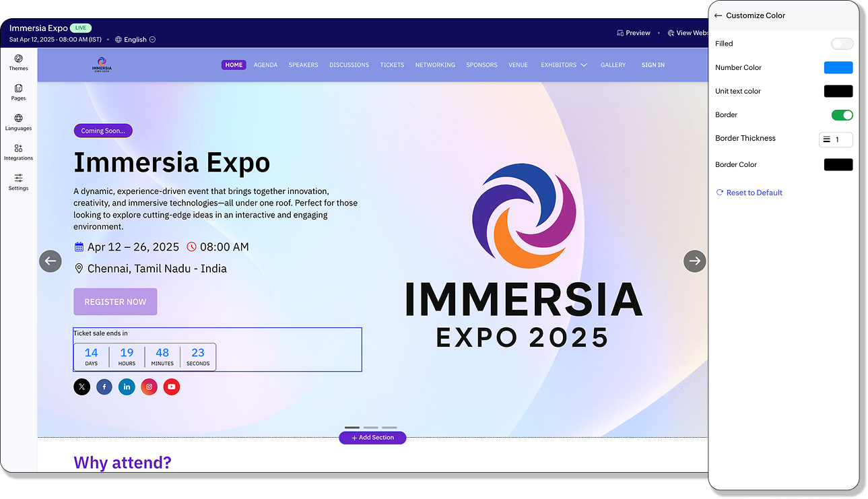Image resolution: width=868 pixels, height=499 pixels.
Task: Click the lines icon in Border Thickness field
Action: [x=827, y=139]
